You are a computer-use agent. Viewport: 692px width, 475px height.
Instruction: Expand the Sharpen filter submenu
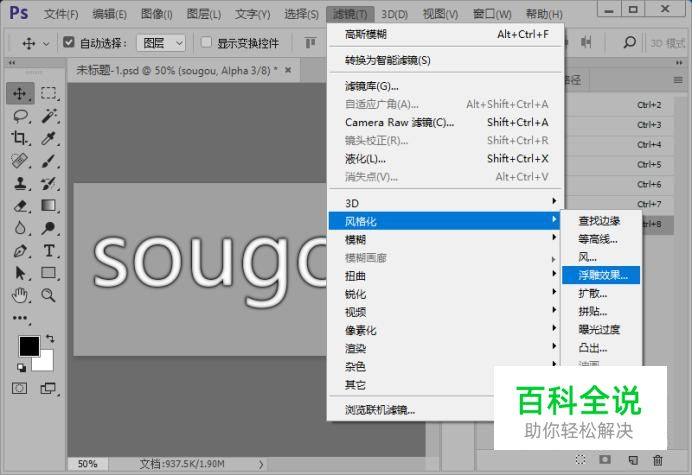pos(444,294)
